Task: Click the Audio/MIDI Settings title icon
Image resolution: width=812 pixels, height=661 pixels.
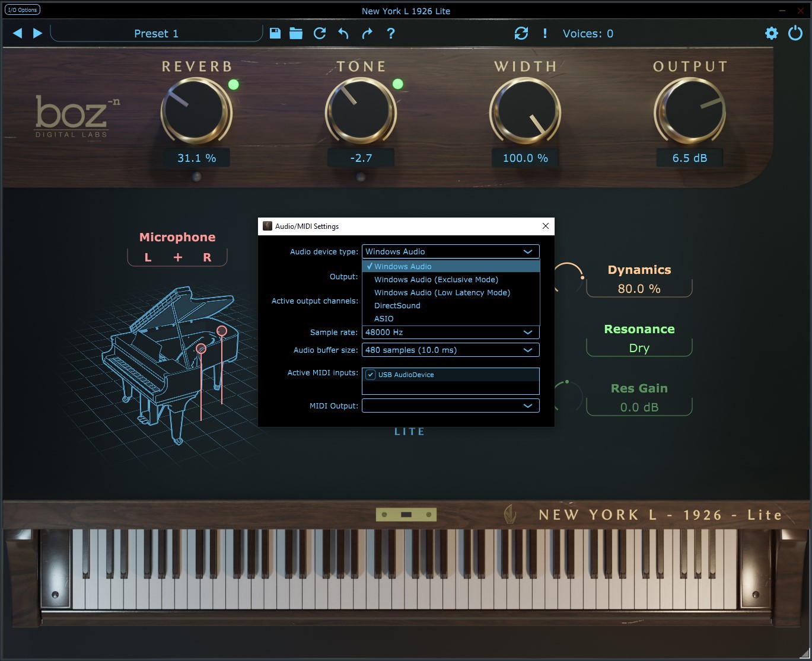Action: (268, 226)
